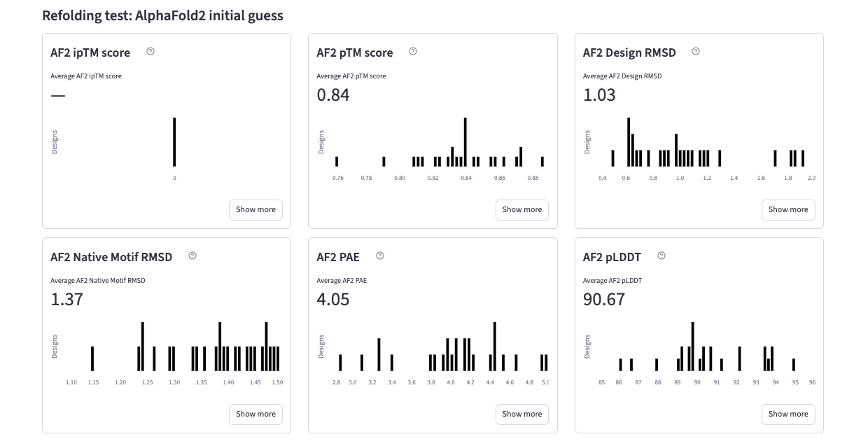Expand AF2 ipTM score card with Show more
868x446 pixels.
(255, 209)
